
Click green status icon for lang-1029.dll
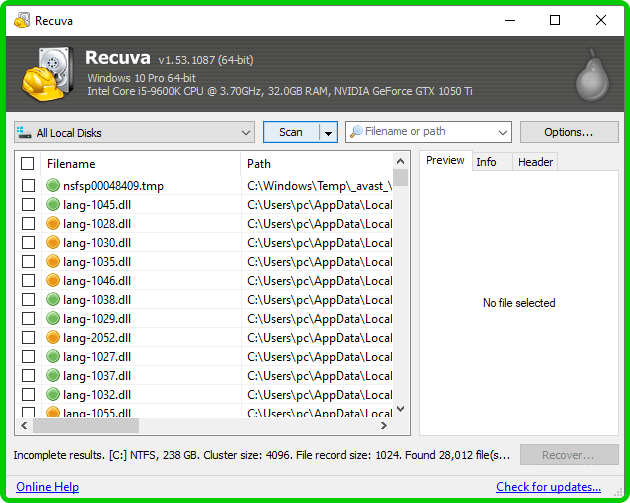click(x=53, y=318)
